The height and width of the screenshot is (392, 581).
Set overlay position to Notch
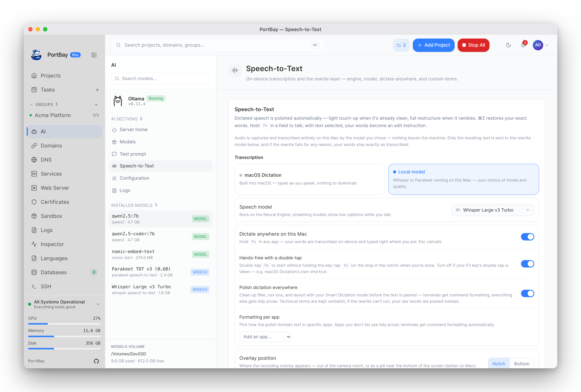click(x=499, y=364)
